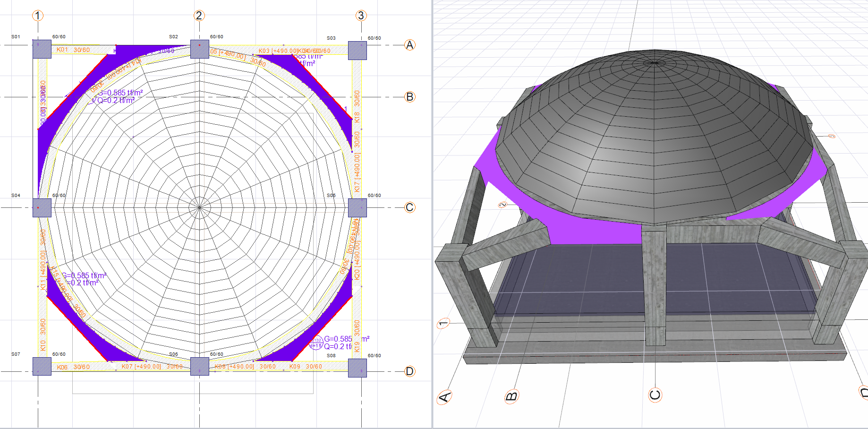Select the K09 30/60 beam label
868x429 pixels.
coord(306,367)
